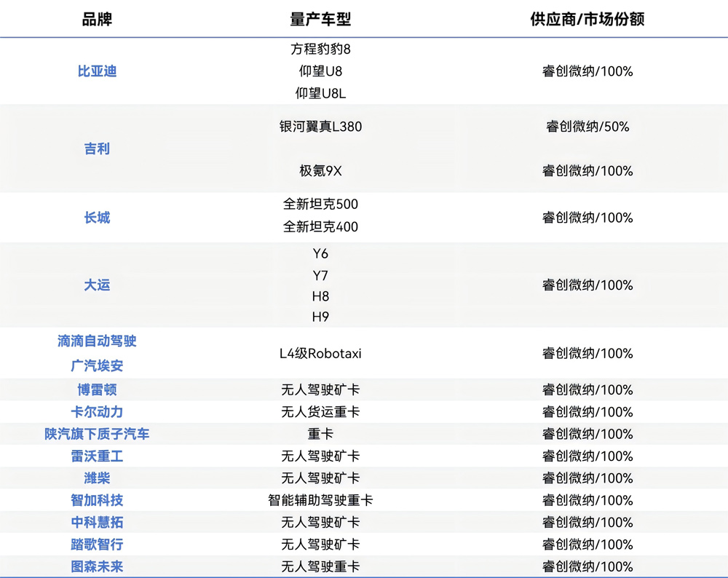The image size is (728, 578).
Task: Select the 极氪9X model cell
Action: tap(320, 171)
